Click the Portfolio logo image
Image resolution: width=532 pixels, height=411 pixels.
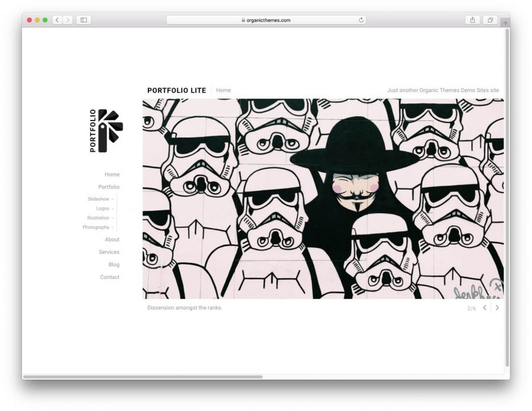coord(106,131)
